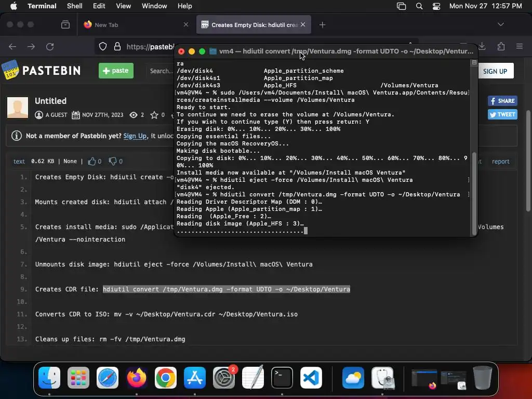
Task: Click the thumbs up like icon
Action: tap(92, 162)
